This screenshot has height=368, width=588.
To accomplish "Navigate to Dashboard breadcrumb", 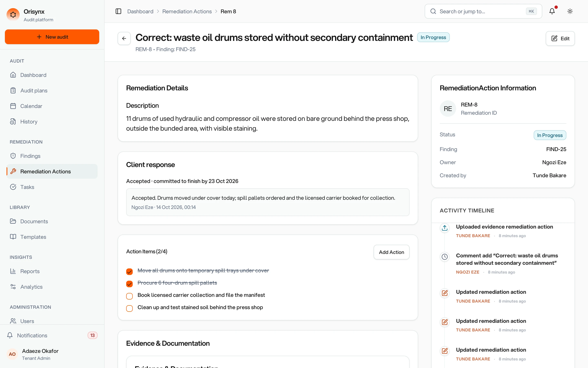I will pyautogui.click(x=140, y=11).
